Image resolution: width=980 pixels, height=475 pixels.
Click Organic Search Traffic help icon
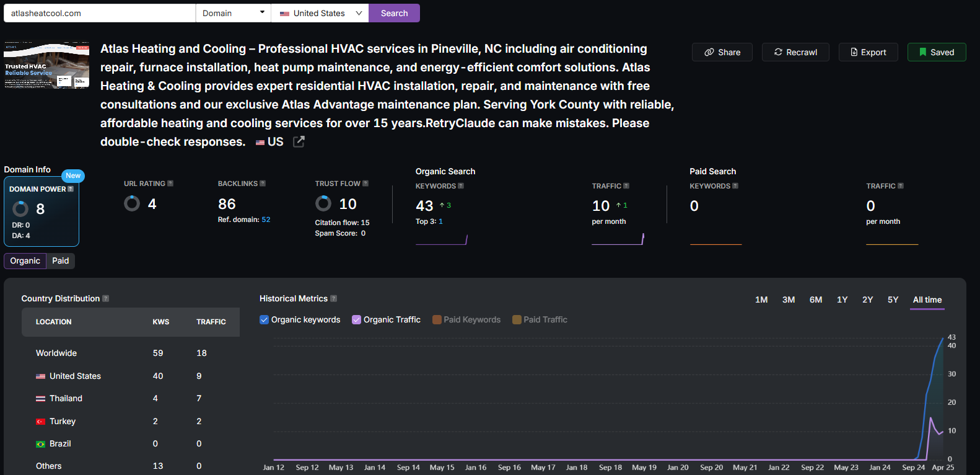point(626,186)
